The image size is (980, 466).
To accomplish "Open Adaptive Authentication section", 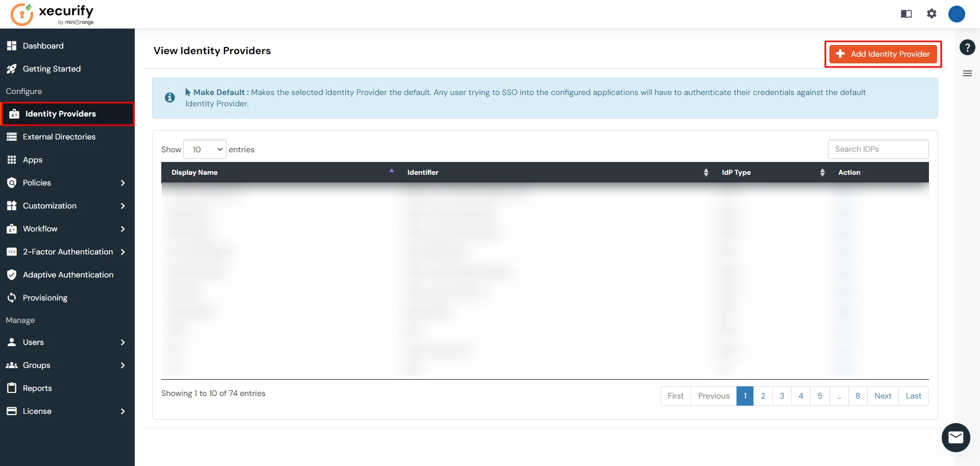I will (x=68, y=274).
